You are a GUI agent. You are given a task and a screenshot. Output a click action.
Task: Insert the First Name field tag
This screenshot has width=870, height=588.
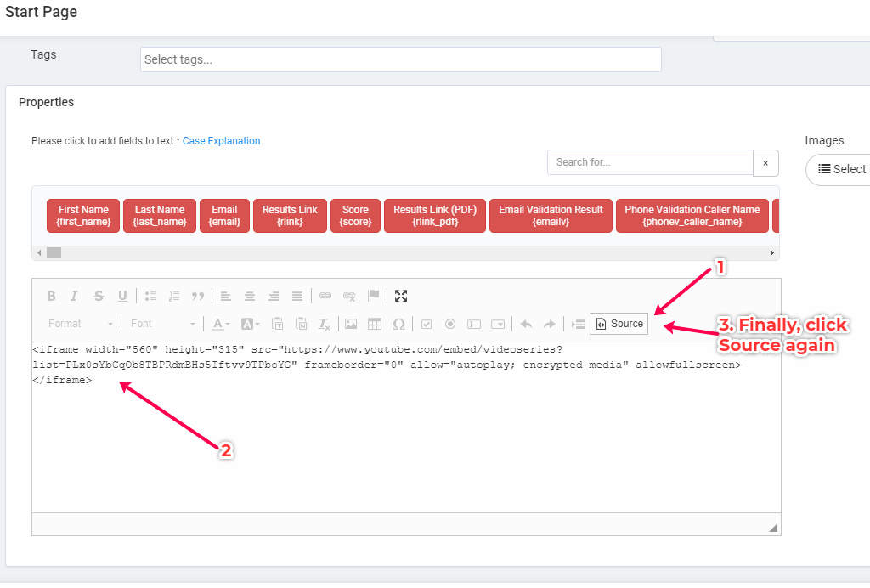click(83, 216)
